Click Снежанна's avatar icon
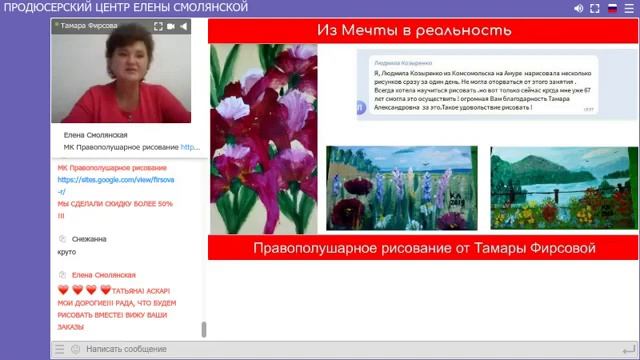640x360 pixels. click(x=62, y=239)
